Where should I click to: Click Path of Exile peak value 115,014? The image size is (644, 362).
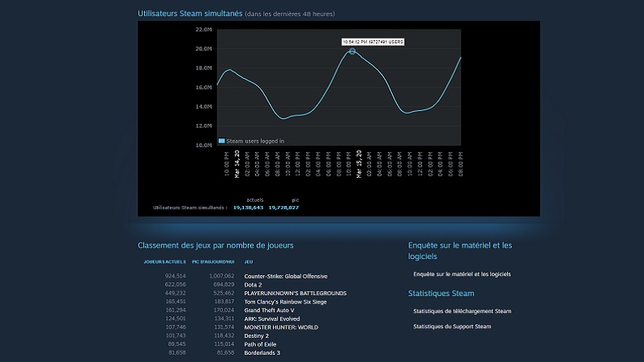224,344
